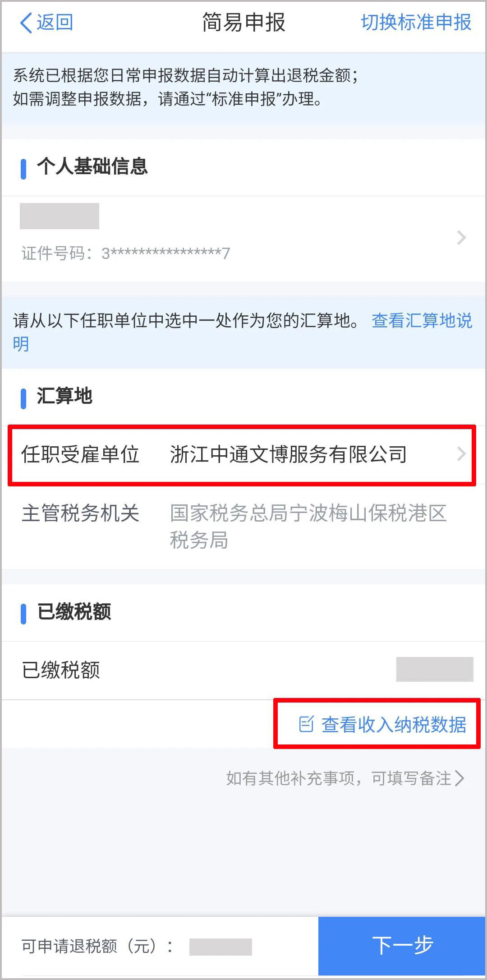487x980 pixels.
Task: Tap the 已缴税额 amount row
Action: coord(243,670)
